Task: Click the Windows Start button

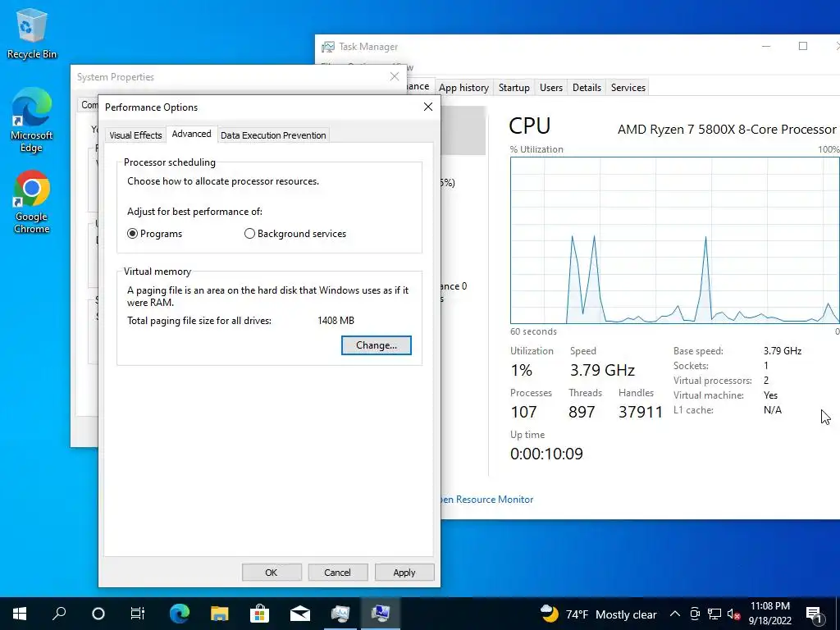Action: pyautogui.click(x=20, y=614)
